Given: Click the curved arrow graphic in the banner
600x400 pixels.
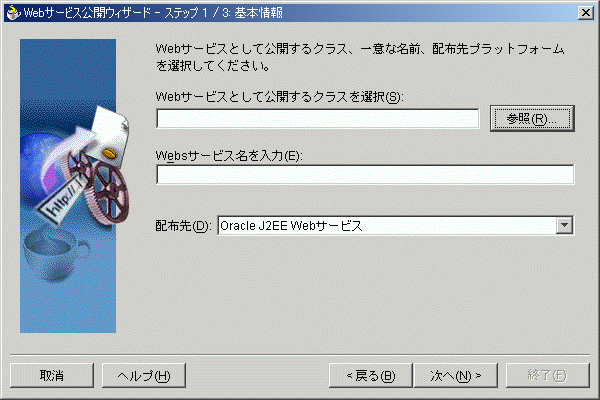Looking at the screenshot, I should [66, 151].
